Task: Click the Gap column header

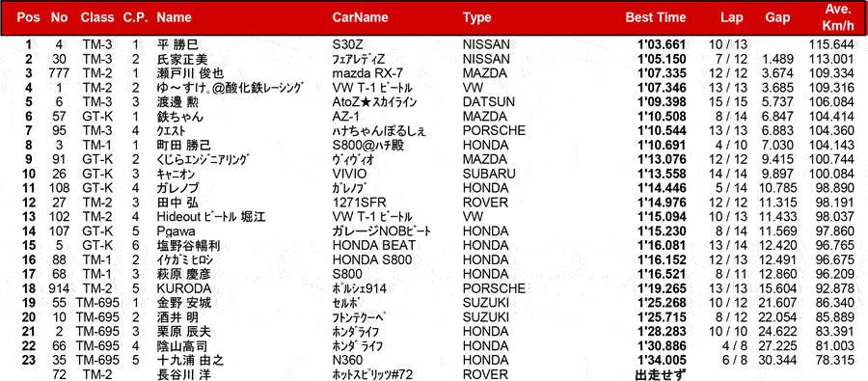Action: pos(777,17)
